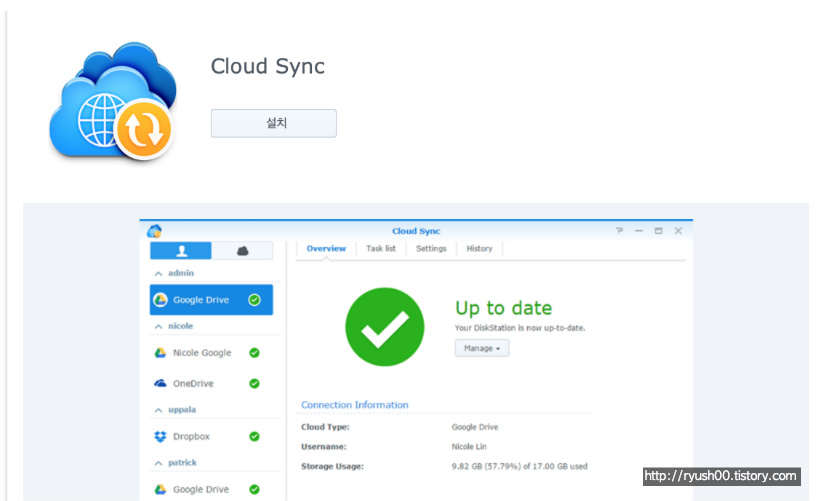820x501 pixels.
Task: Click the 'Your DiskStation is now up-to-date' message
Action: click(520, 328)
